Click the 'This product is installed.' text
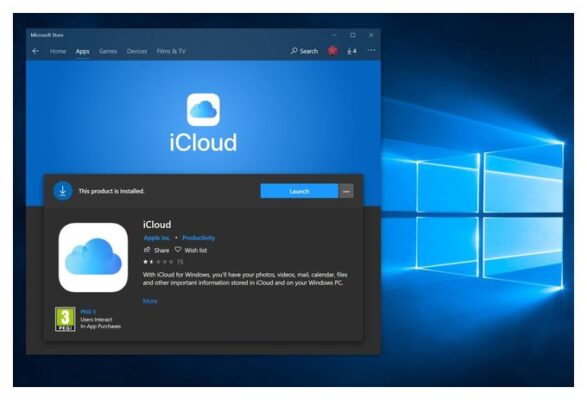This screenshot has height=400, width=587. click(x=111, y=191)
